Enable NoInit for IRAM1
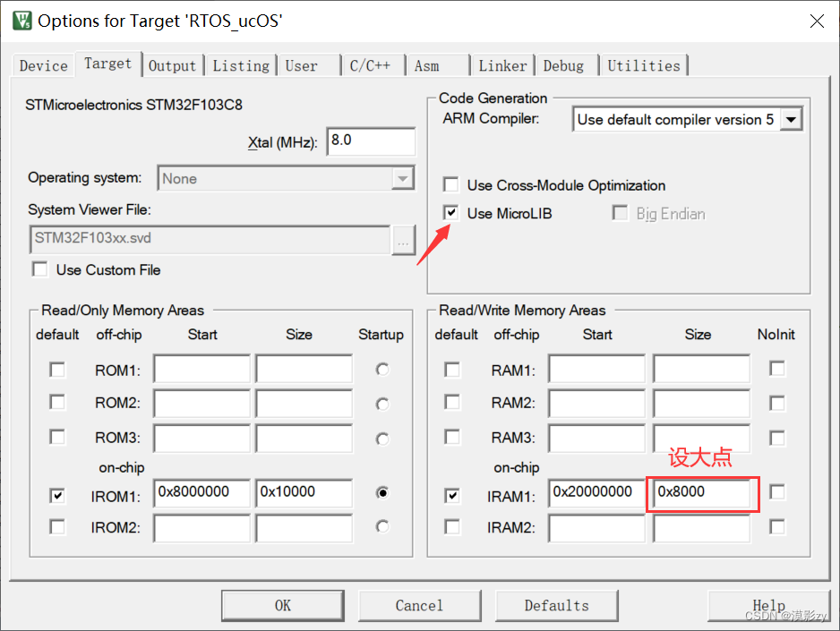Image resolution: width=840 pixels, height=631 pixels. (x=776, y=492)
